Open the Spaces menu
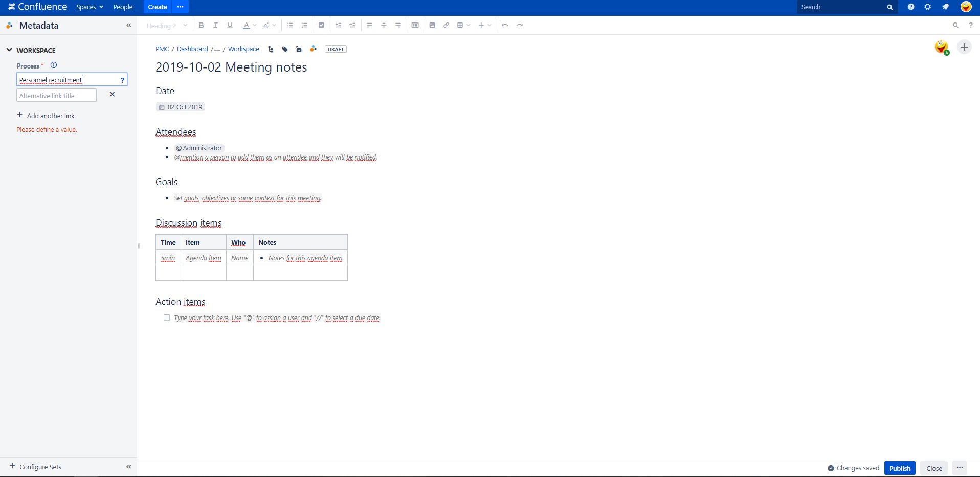The image size is (980, 477). [x=89, y=7]
